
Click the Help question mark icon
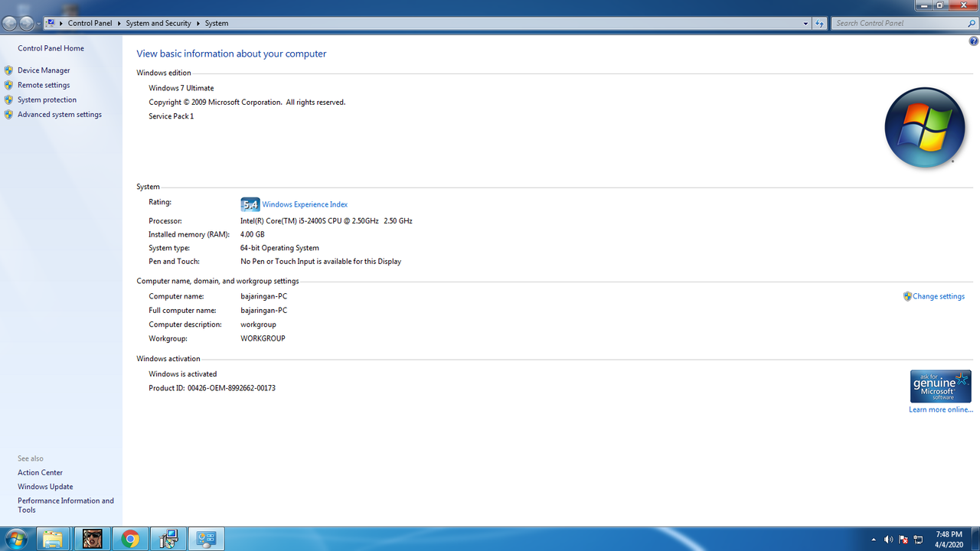coord(973,41)
